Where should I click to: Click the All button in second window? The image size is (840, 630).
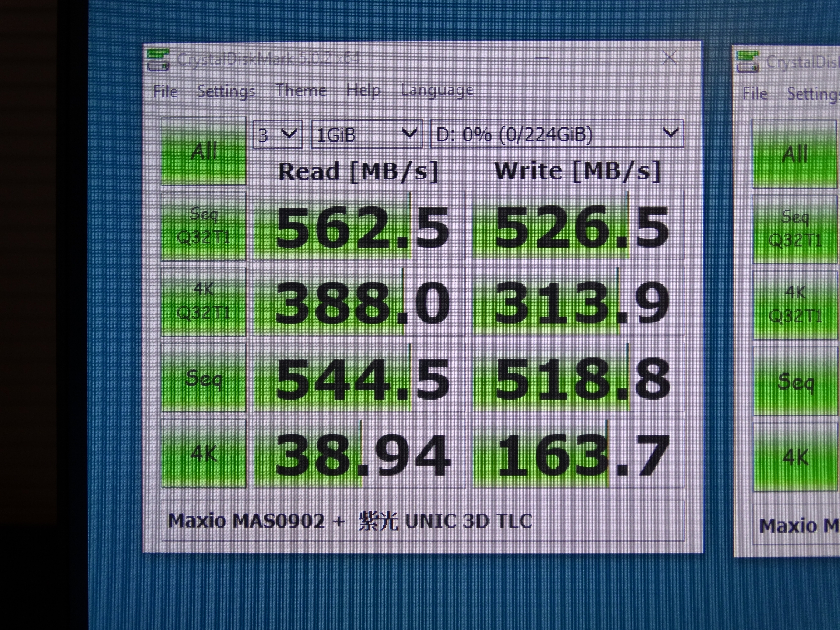(795, 154)
